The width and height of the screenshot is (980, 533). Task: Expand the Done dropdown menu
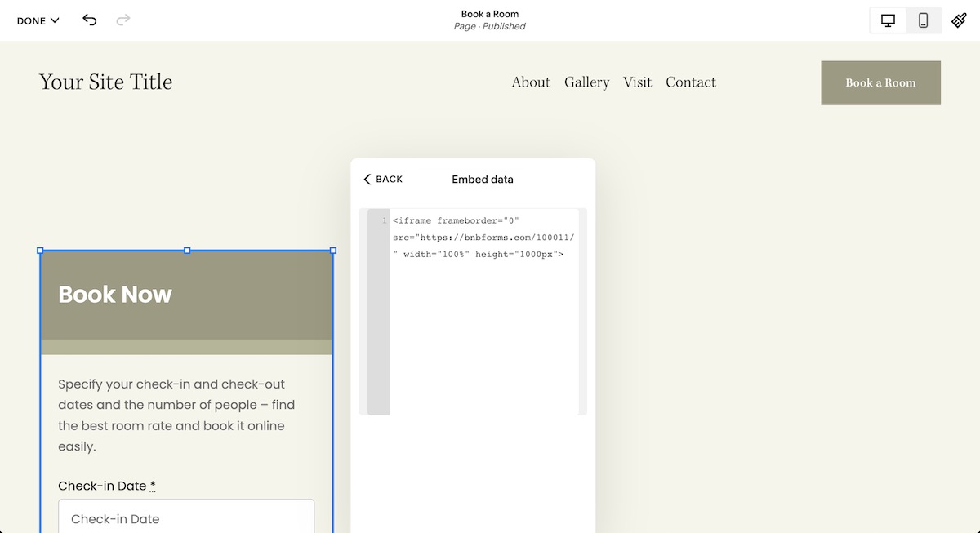(x=38, y=20)
